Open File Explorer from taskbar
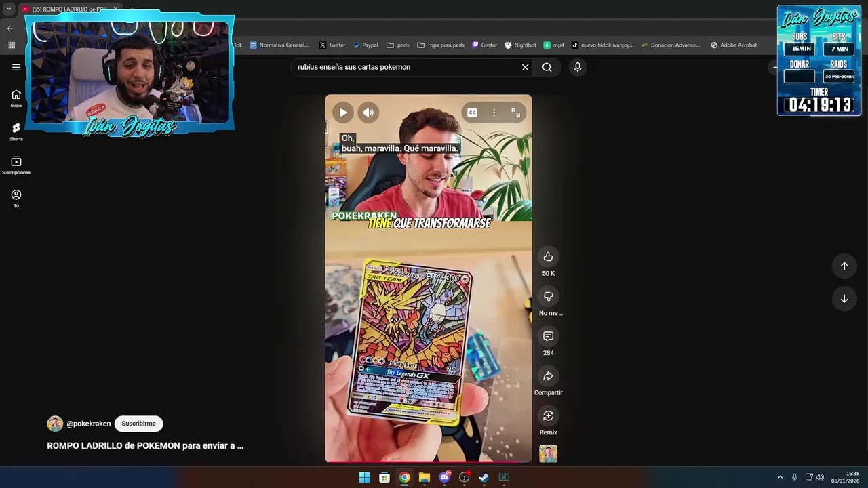This screenshot has height=488, width=868. [425, 477]
